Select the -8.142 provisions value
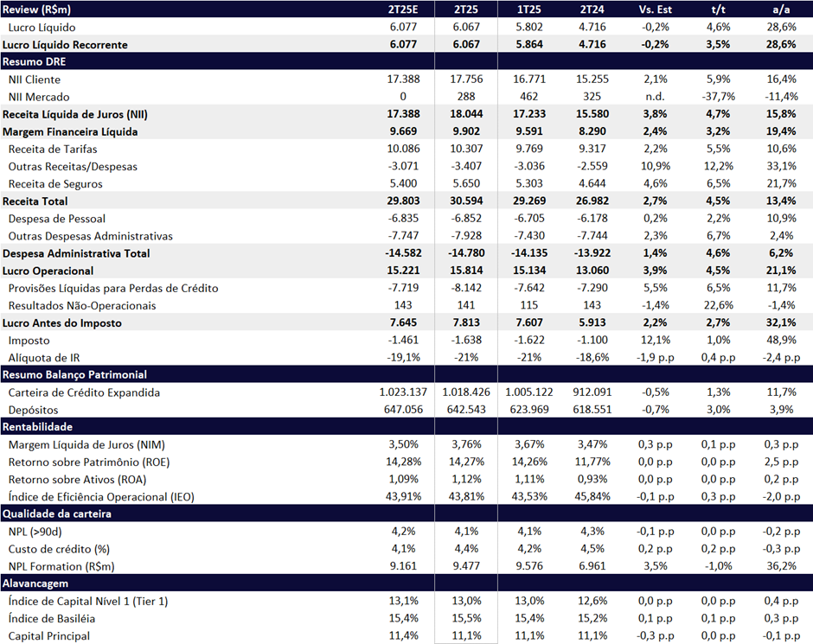813x644 pixels. tap(466, 288)
